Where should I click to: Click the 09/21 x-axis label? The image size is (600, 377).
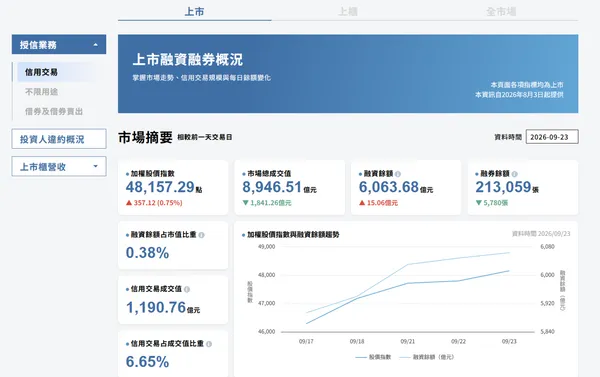408,341
